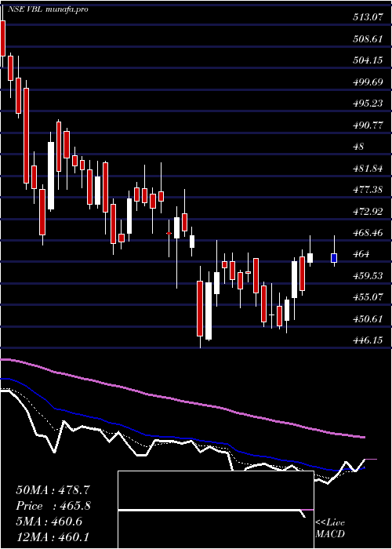Select the 508.61 price axis label

367,39
